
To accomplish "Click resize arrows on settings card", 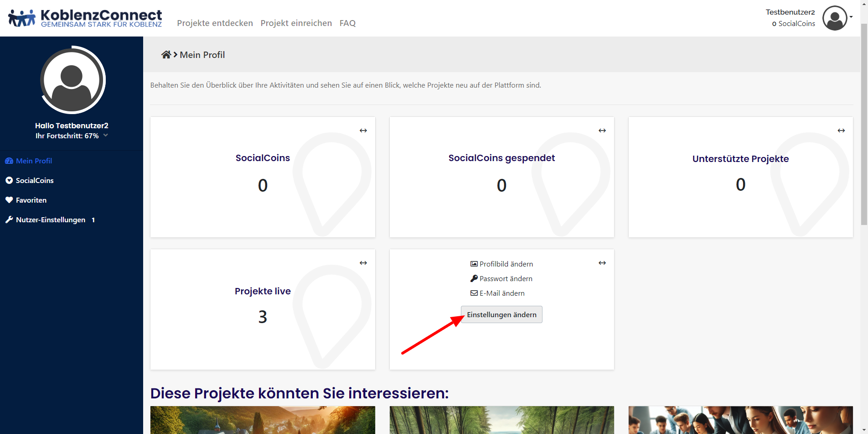I will (x=602, y=263).
